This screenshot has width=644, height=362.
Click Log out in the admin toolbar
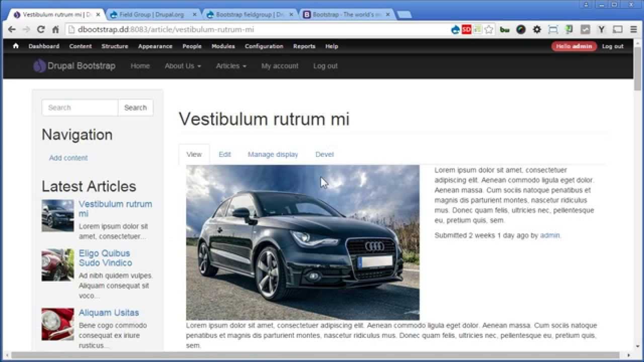(x=613, y=46)
